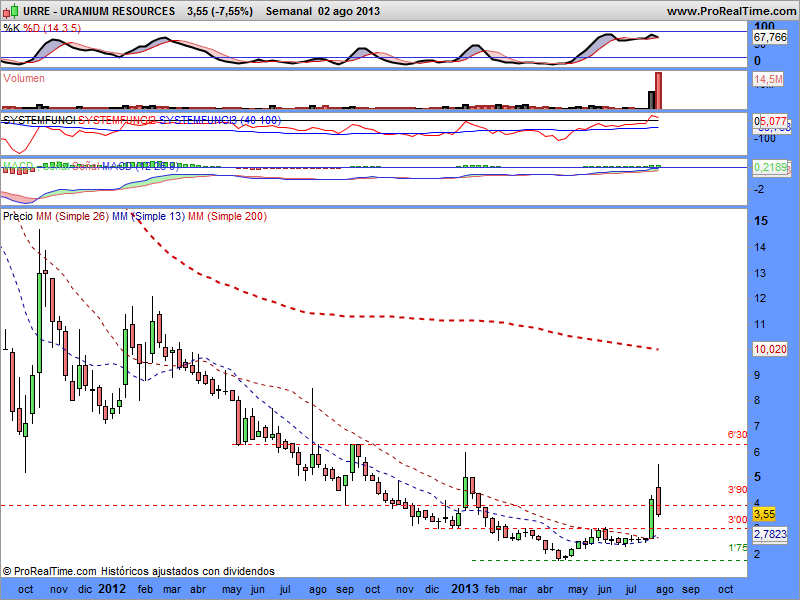800x600 pixels.
Task: Click the Históricos ajustados con dividendos note
Action: 187,571
